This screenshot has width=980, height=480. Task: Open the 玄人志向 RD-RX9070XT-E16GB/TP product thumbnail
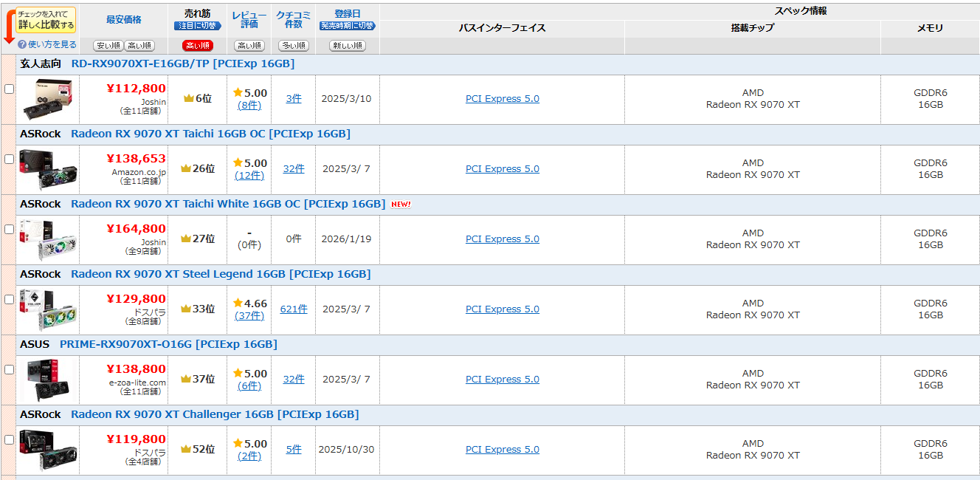click(48, 100)
